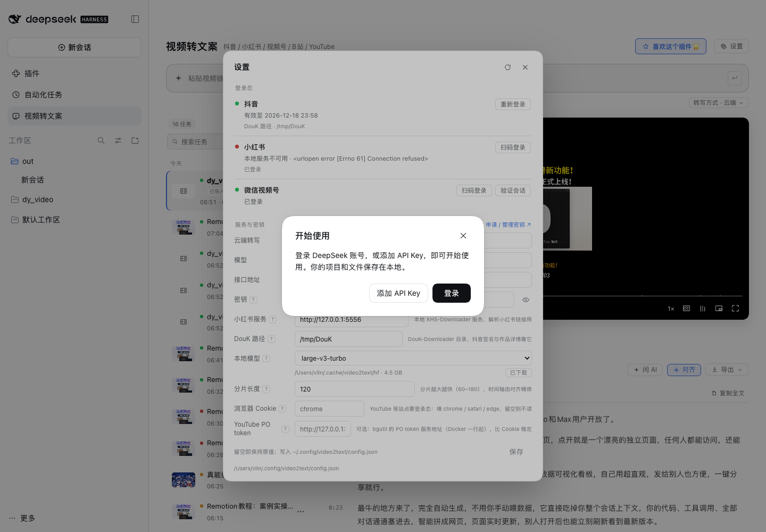Toggle video captions CC icon
This screenshot has width=766, height=532.
point(687,309)
